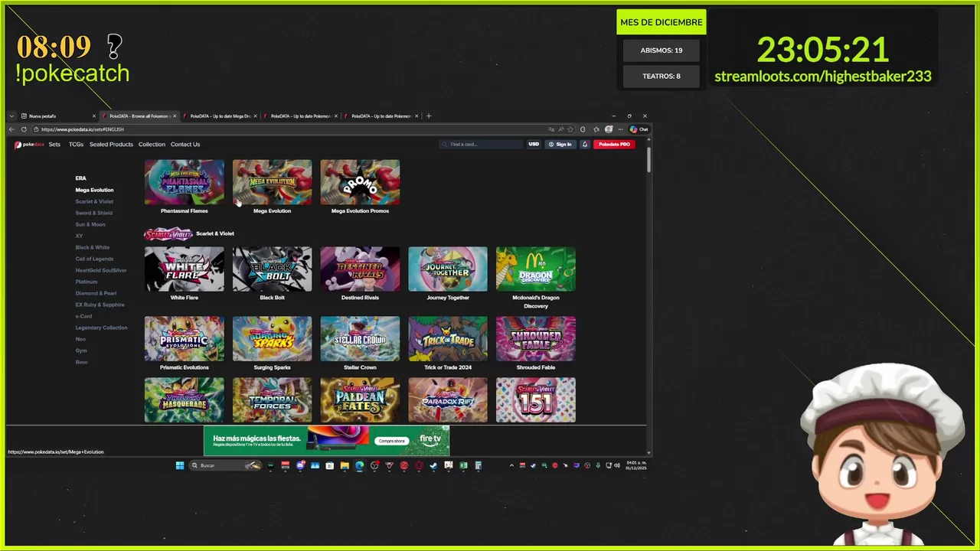Open the Trick or Trade 2024 set
This screenshot has height=551, width=980.
pos(448,338)
